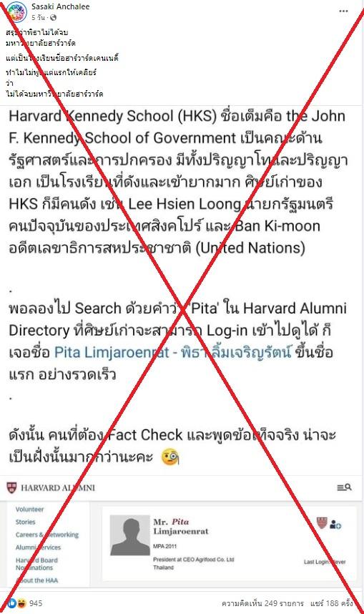The width and height of the screenshot is (364, 614).
Task: Open the Harvard Alumni menu search icon
Action: pyautogui.click(x=344, y=487)
